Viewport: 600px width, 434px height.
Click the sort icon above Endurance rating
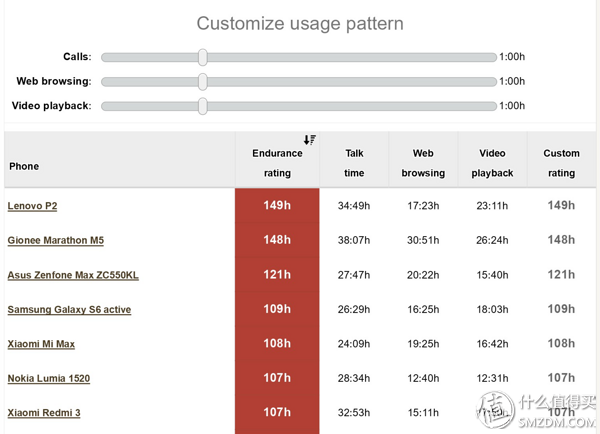tap(310, 140)
